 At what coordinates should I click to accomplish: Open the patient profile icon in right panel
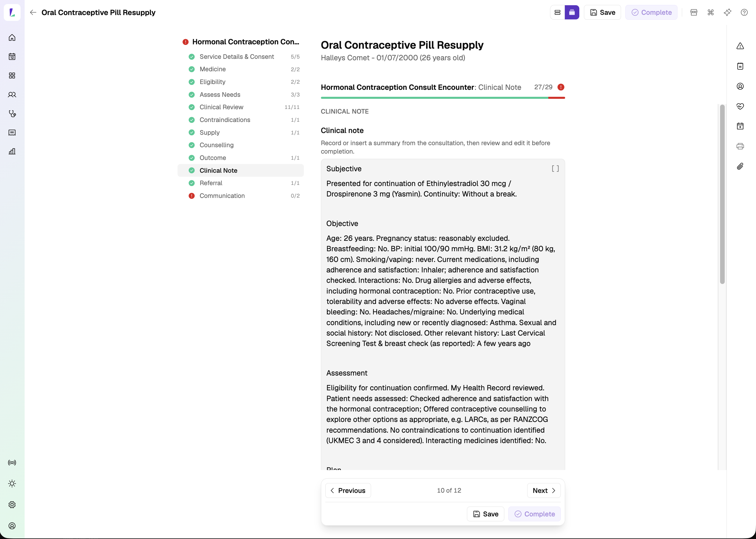[740, 86]
